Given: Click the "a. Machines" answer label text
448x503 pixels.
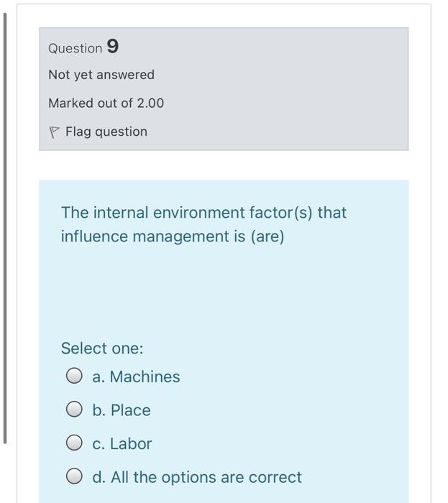Looking at the screenshot, I should pos(136,377).
